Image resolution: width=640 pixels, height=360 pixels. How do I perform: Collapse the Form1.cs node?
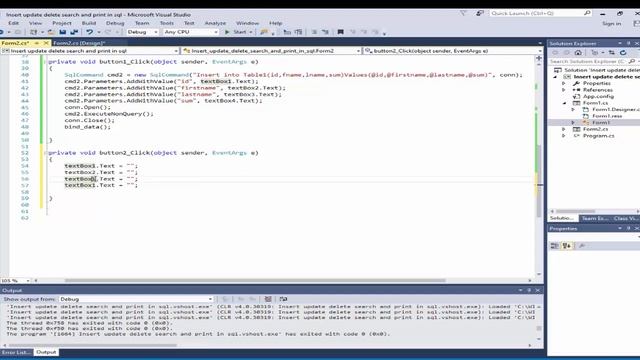click(x=564, y=103)
